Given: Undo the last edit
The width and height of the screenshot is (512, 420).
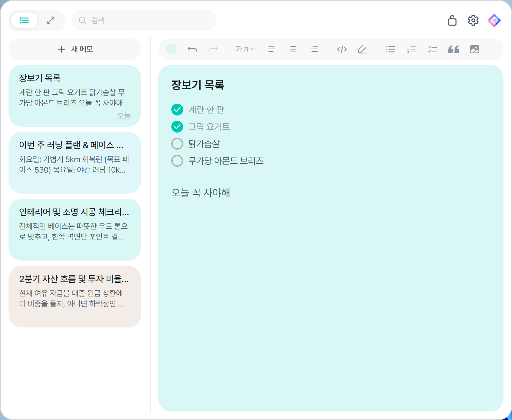Looking at the screenshot, I should coord(193,49).
